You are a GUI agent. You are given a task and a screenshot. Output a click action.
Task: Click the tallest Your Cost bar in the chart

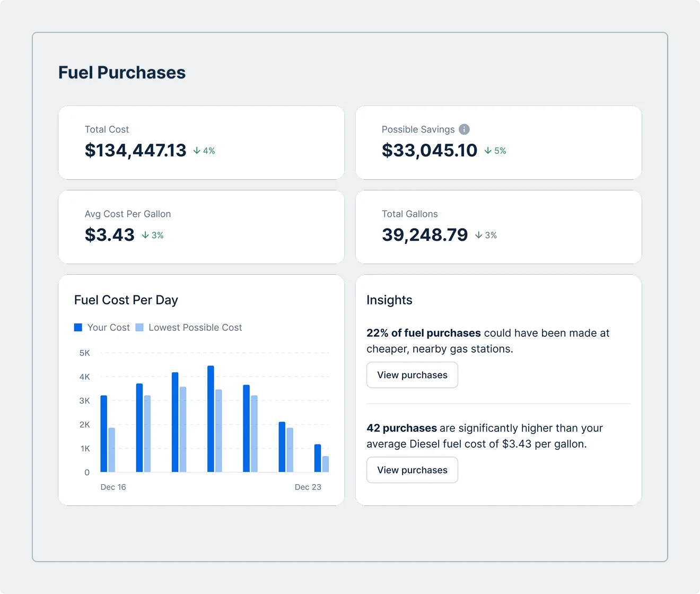coord(211,419)
